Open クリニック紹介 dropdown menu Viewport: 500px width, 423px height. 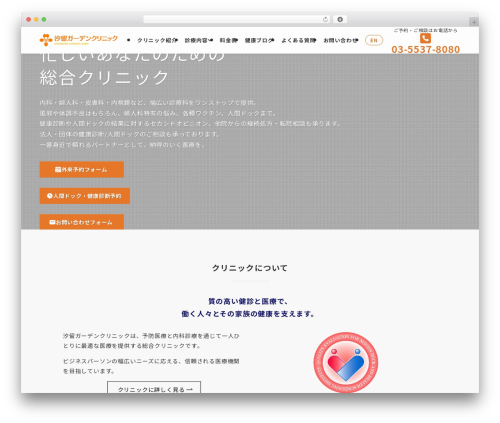pos(157,40)
